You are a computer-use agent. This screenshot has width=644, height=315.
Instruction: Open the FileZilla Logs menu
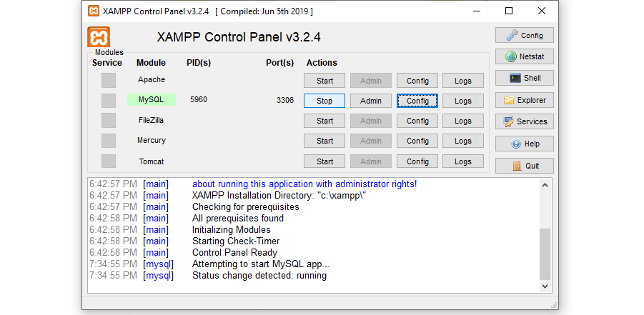[x=462, y=121]
